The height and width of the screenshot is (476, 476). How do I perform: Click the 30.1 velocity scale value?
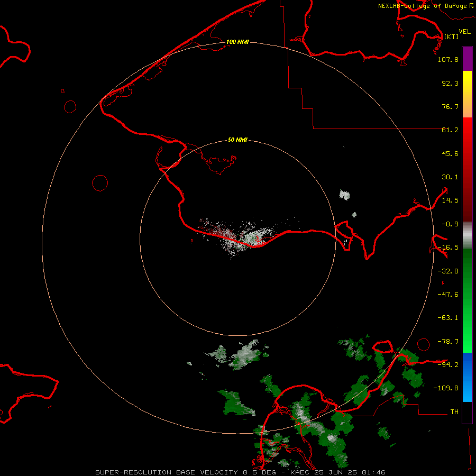[450, 177]
